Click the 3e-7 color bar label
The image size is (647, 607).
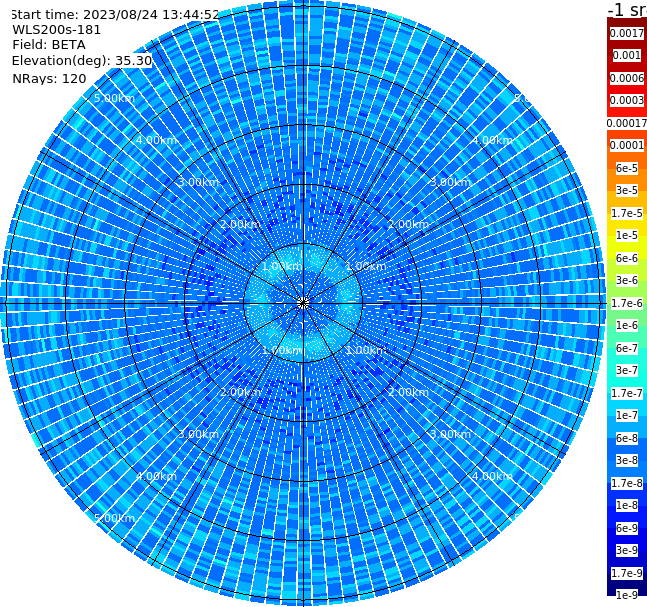(627, 370)
